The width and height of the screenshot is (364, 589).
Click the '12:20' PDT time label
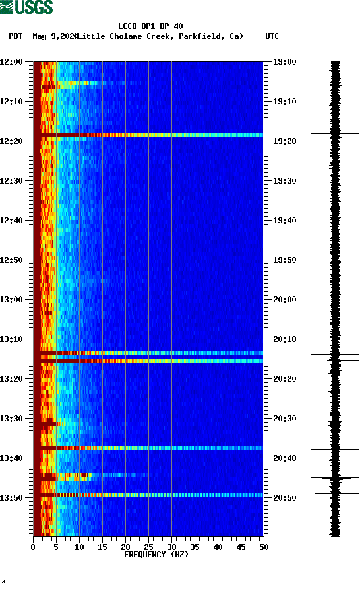[x=11, y=141]
